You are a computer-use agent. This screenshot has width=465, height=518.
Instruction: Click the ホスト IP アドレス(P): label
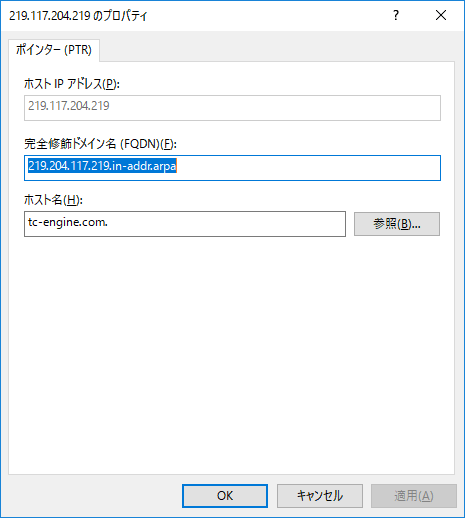(x=72, y=84)
